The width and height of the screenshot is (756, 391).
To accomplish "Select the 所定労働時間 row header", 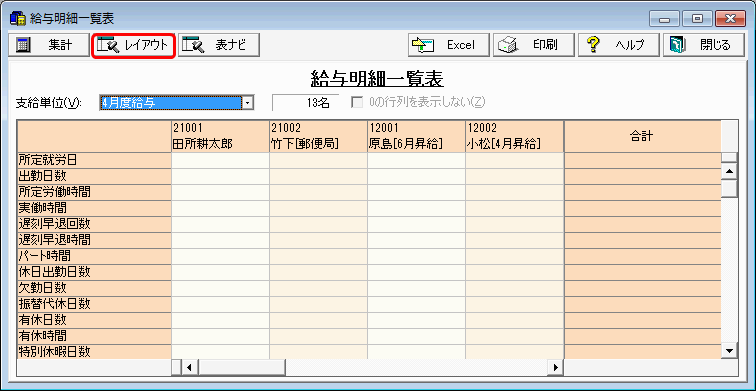I will (94, 192).
